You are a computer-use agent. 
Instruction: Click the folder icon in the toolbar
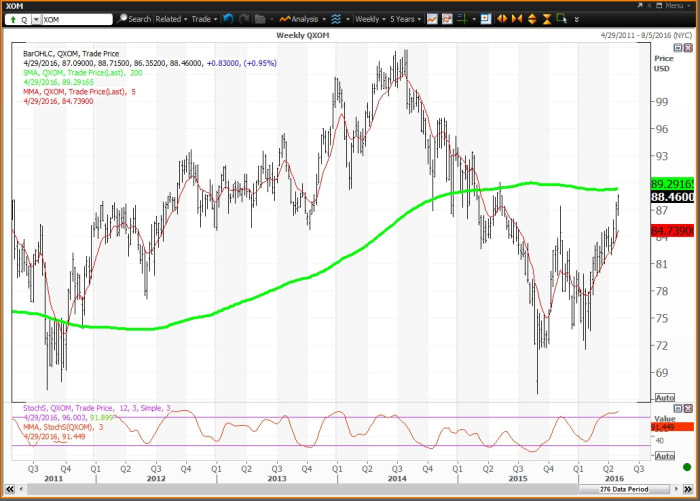click(259, 19)
